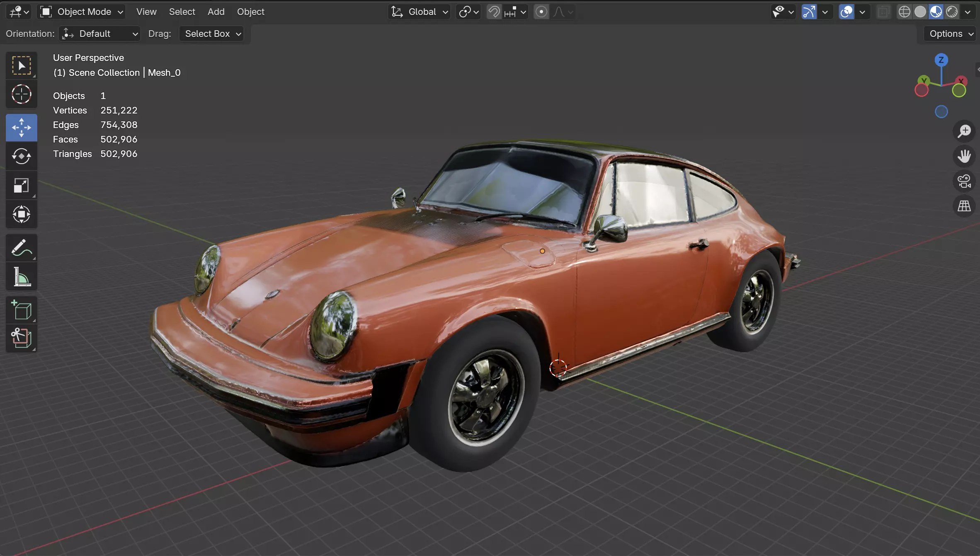Open the Add menu
Screen dimensions: 980x556
216,12
